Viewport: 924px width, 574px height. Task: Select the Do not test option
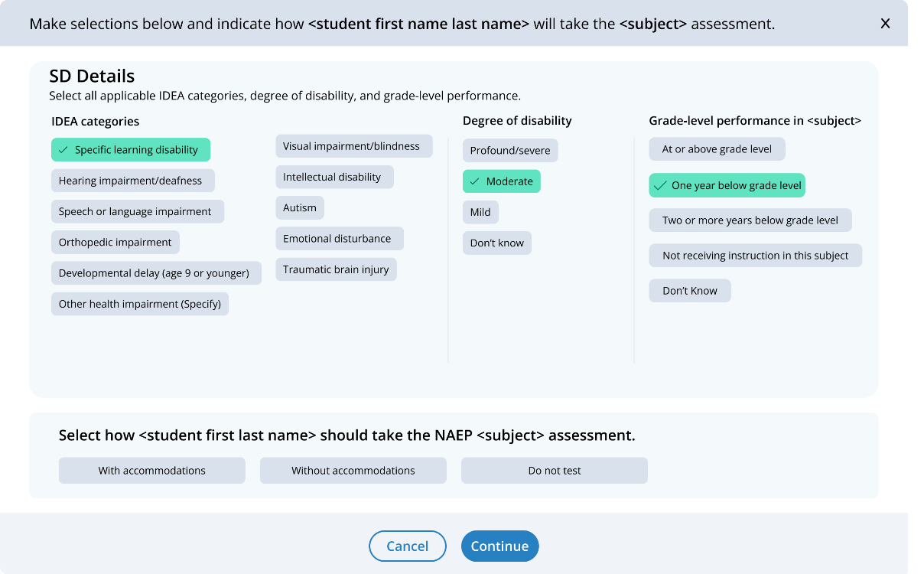(x=555, y=471)
